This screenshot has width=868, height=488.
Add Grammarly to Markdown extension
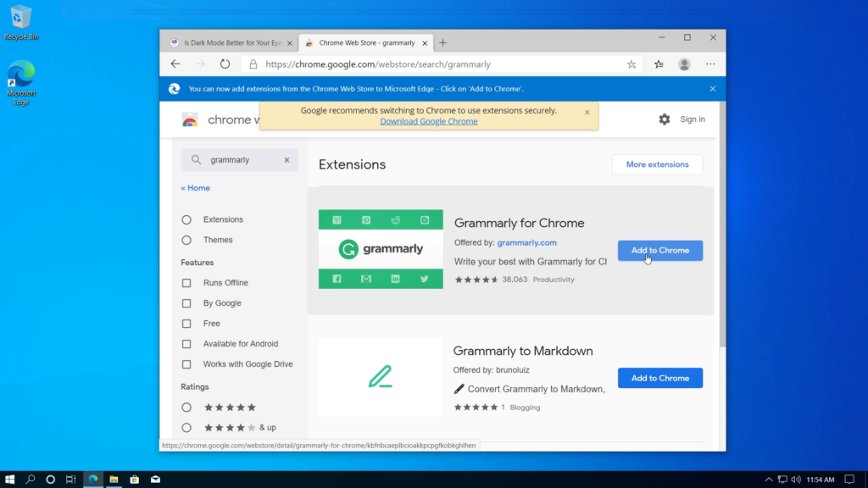click(659, 378)
